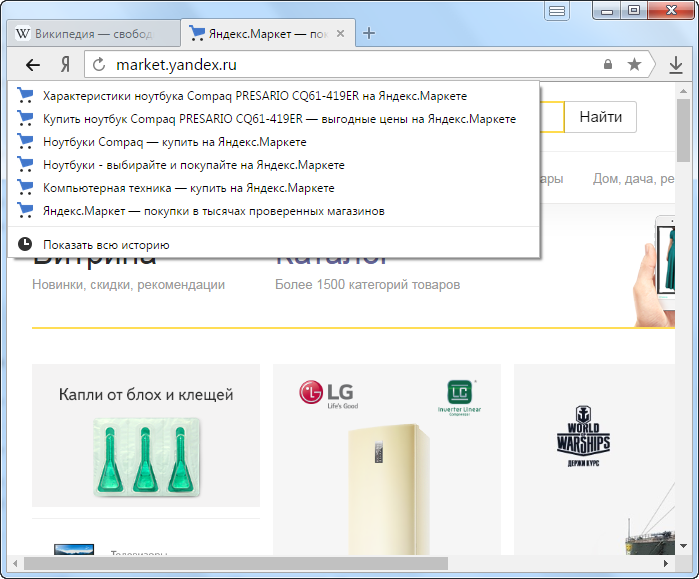Image resolution: width=699 pixels, height=579 pixels.
Task: Click the horizontal scrollbar thumb
Action: click(x=236, y=563)
